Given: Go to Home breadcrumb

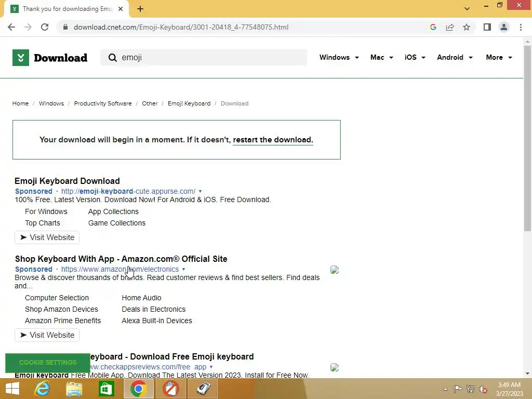Looking at the screenshot, I should coord(20,103).
